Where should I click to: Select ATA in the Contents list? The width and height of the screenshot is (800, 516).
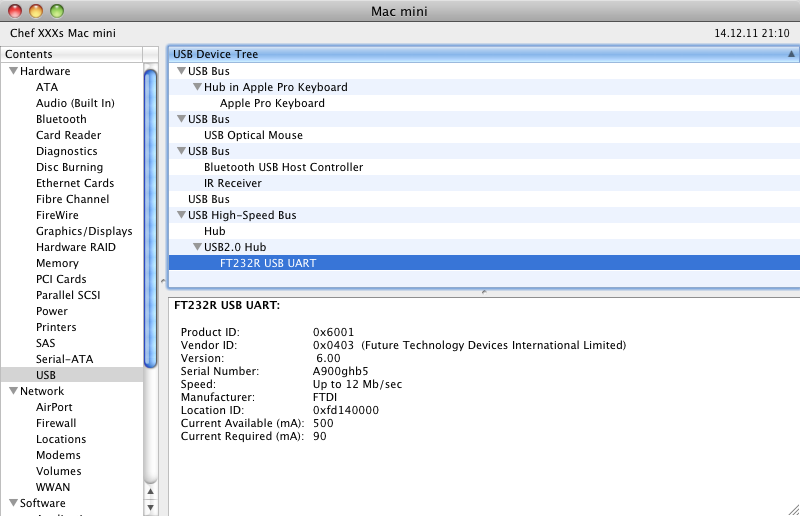47,87
